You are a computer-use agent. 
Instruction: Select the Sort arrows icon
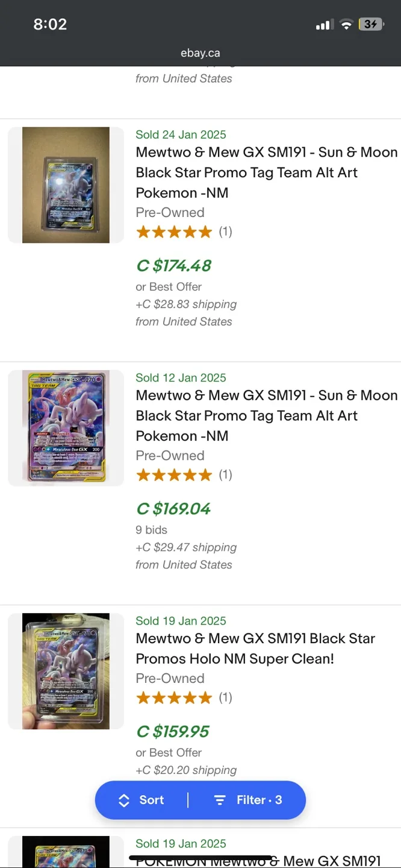click(x=124, y=800)
